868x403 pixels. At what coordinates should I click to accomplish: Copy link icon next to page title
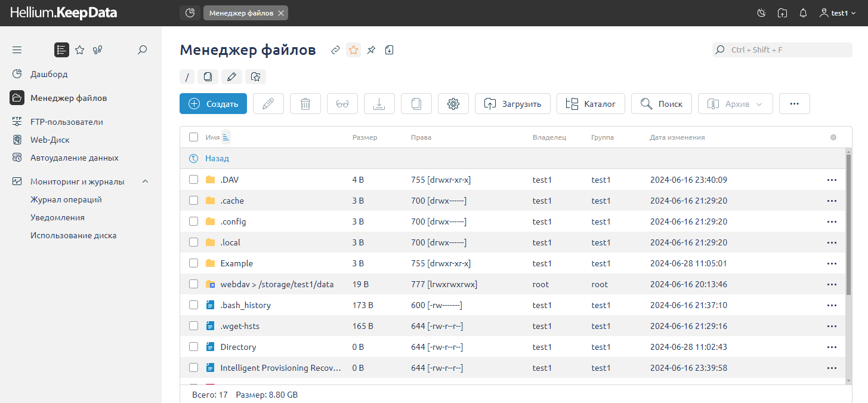335,50
